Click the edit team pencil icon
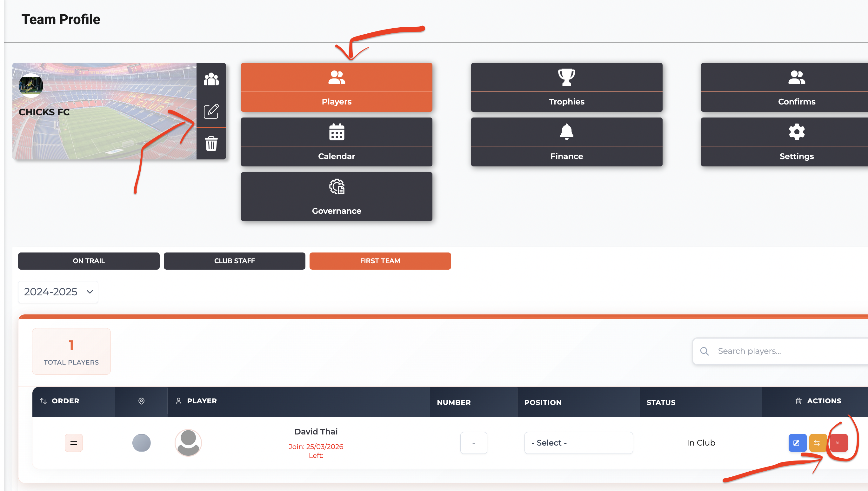This screenshot has width=868, height=491. 211,111
